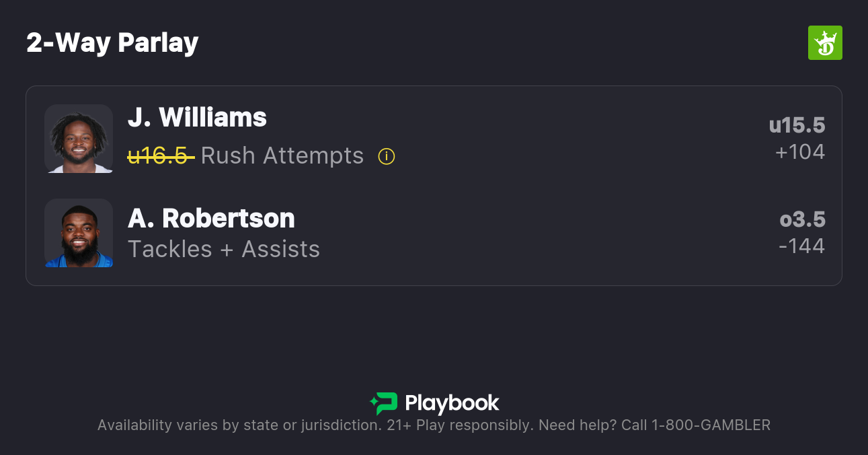
Task: Select A. Robertson player headshot
Action: 79,233
